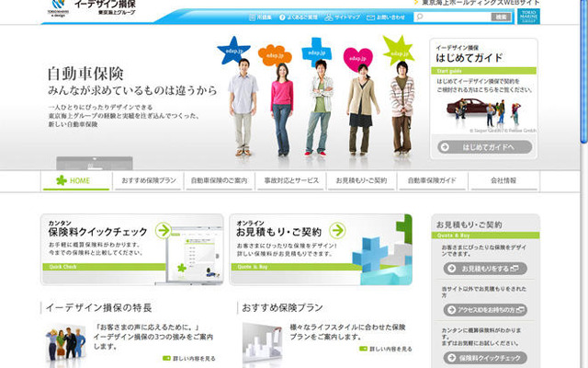
Task: Click the はじめてガイド box title text
Action: pyautogui.click(x=469, y=58)
